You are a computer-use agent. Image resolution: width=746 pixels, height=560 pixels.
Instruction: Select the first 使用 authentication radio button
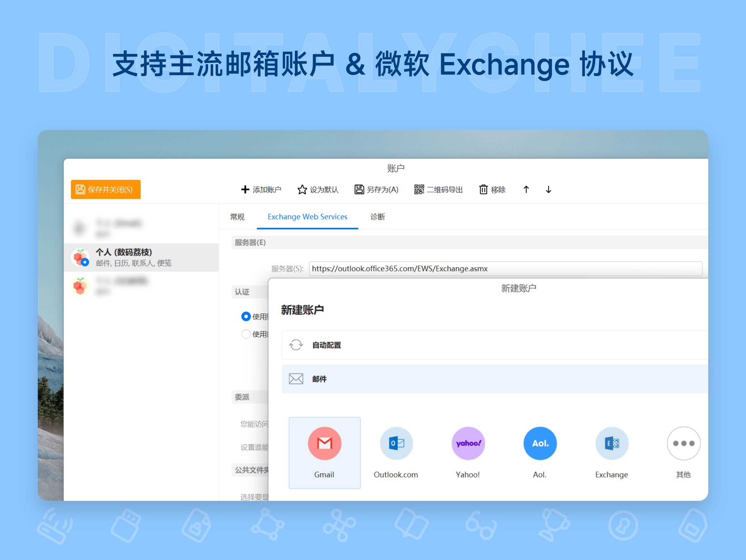pyautogui.click(x=246, y=316)
